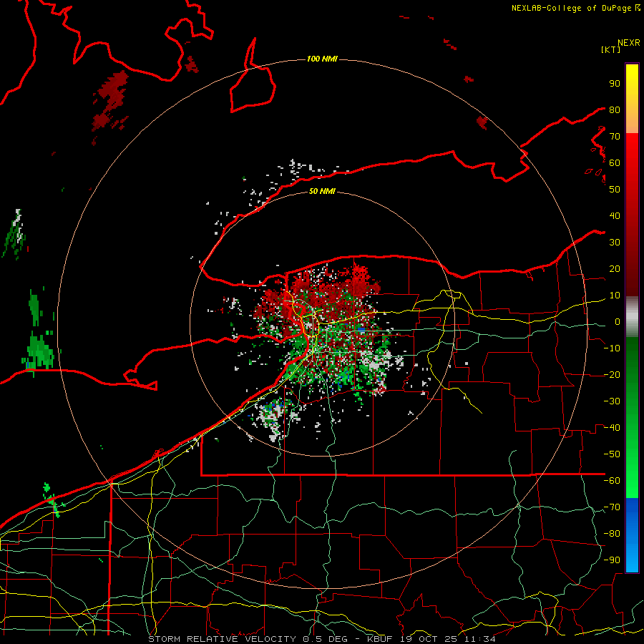Click the -50 knot scale value

pyautogui.click(x=612, y=454)
